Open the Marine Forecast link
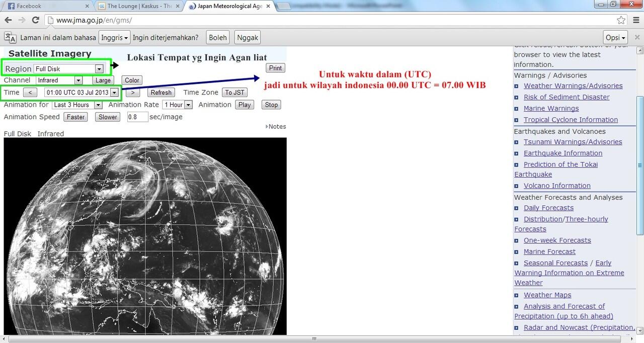The image size is (644, 343). (549, 252)
